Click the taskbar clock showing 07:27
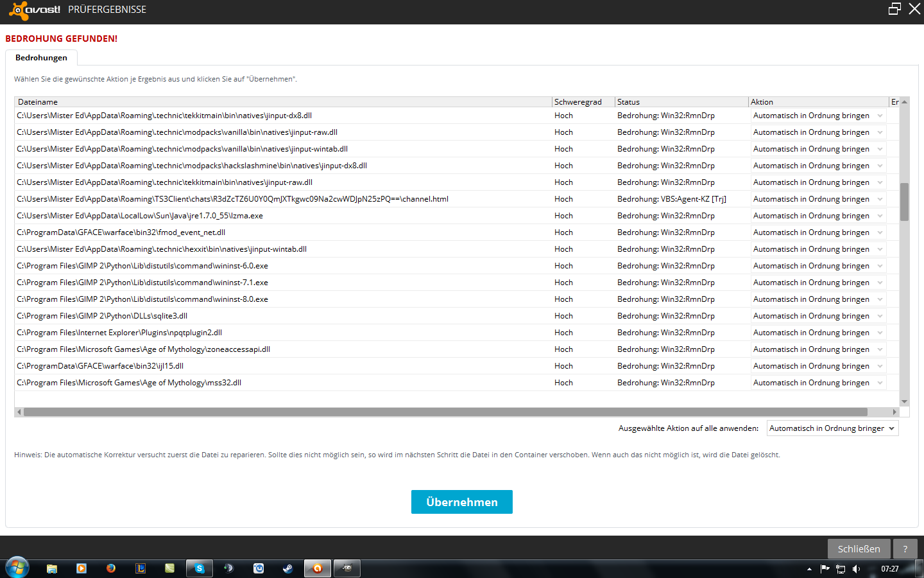The height and width of the screenshot is (578, 924). pos(889,569)
